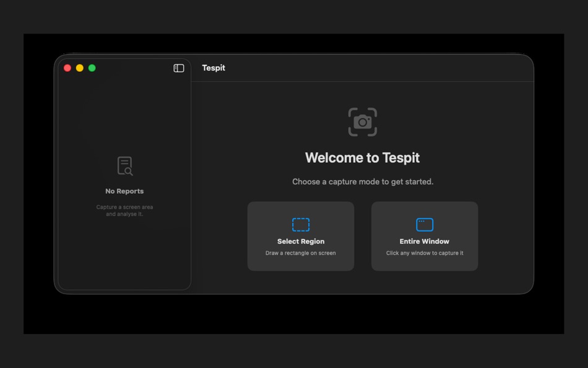Click the Draw a rectangle on screen caption
This screenshot has height=368, width=588.
pyautogui.click(x=300, y=253)
